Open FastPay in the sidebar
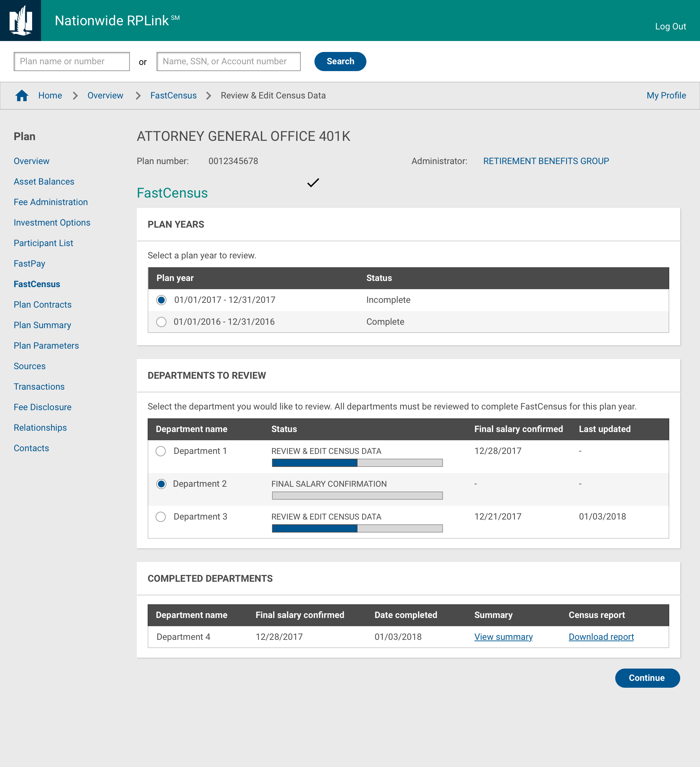 coord(29,263)
